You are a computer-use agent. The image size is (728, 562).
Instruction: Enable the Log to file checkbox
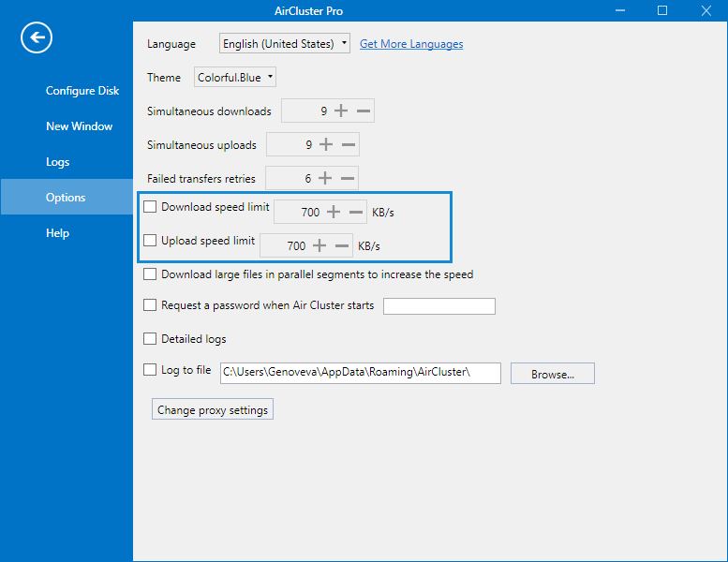click(150, 370)
